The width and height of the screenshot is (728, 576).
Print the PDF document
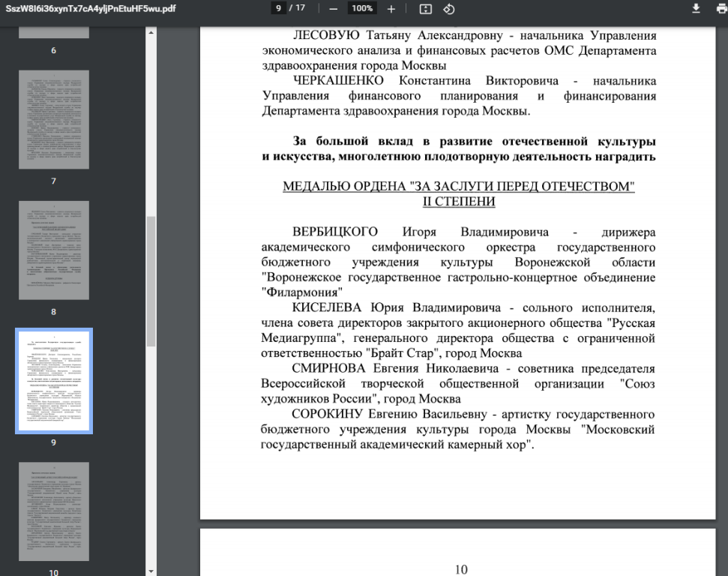[x=721, y=8]
